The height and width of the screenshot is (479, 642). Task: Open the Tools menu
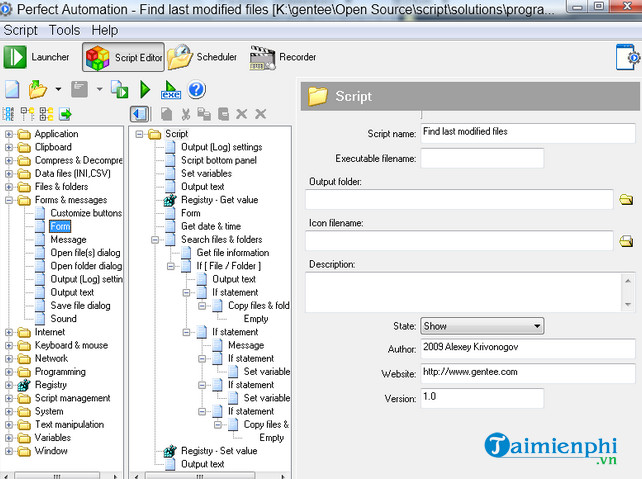pos(64,30)
